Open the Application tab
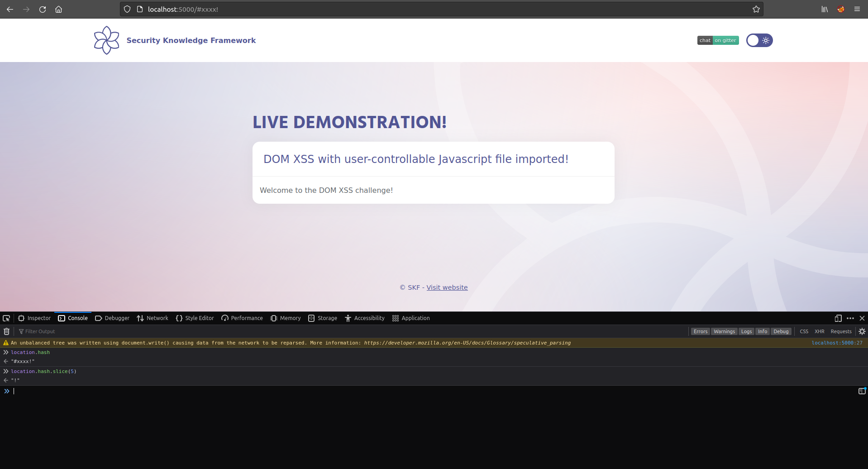Screen dimensions: 868x469 (411, 318)
